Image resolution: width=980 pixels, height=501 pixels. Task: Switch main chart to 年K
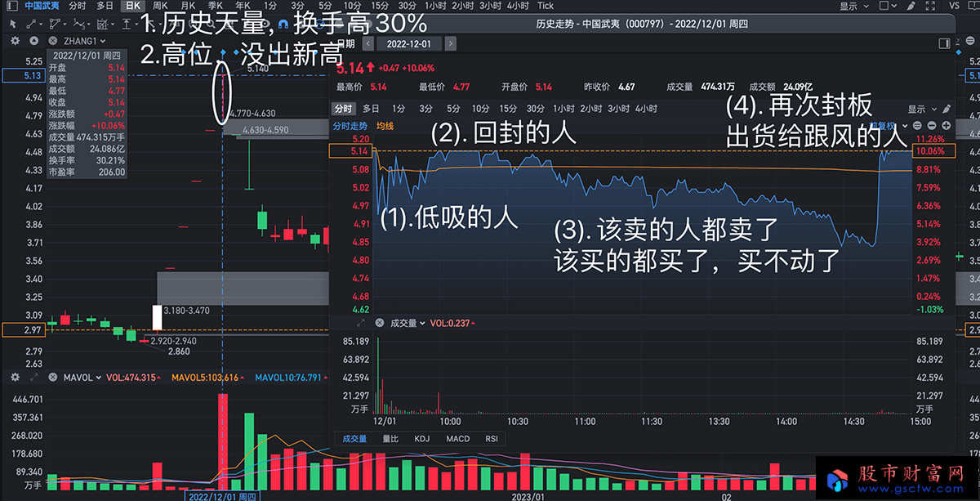(x=243, y=6)
